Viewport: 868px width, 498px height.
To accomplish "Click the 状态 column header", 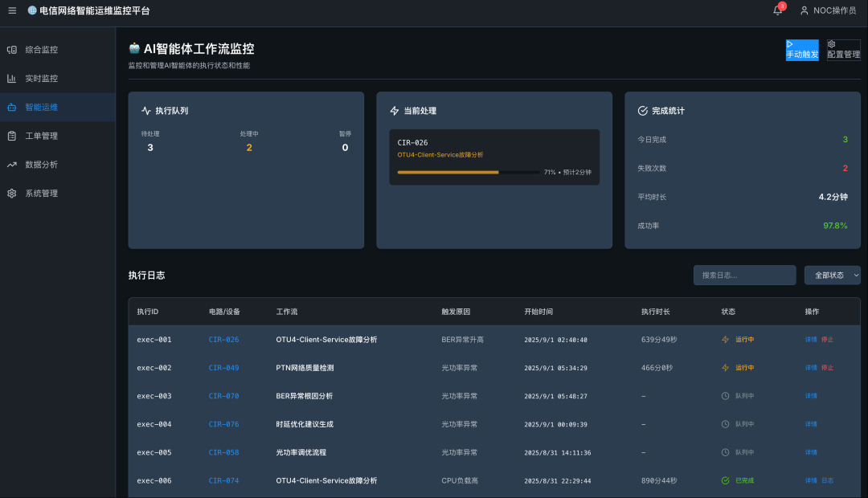I will [728, 312].
